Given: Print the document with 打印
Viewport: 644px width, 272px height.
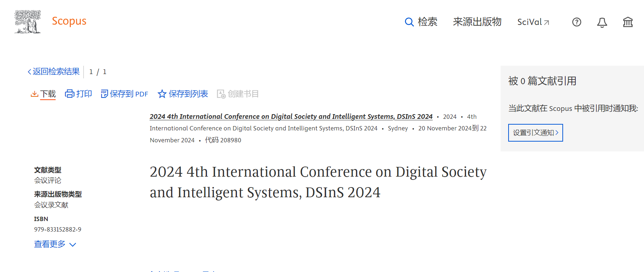Looking at the screenshot, I should [78, 94].
